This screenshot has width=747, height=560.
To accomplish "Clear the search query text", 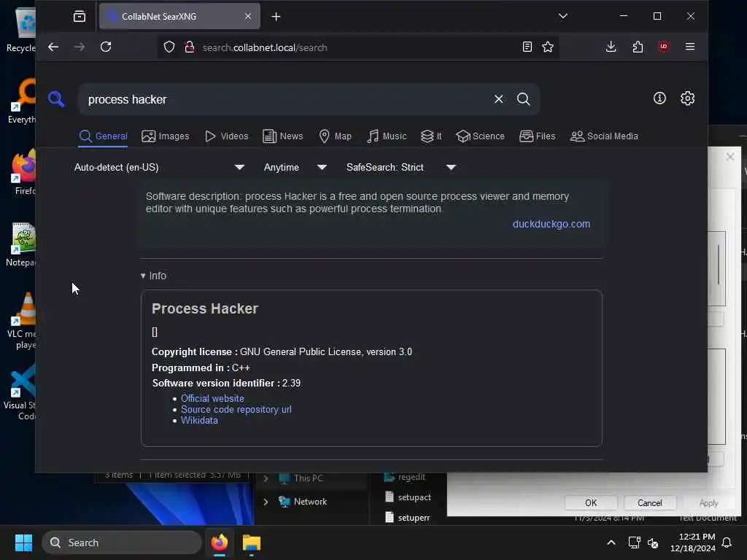I will tap(498, 99).
